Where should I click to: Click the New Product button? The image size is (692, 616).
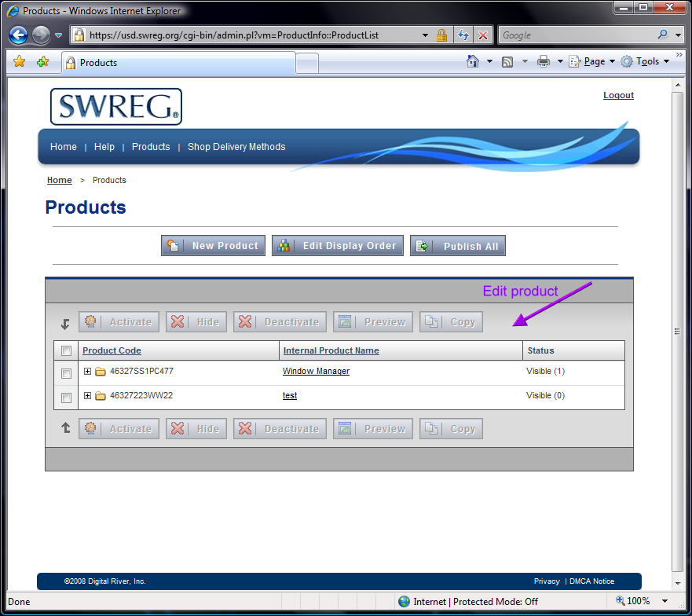pos(213,245)
